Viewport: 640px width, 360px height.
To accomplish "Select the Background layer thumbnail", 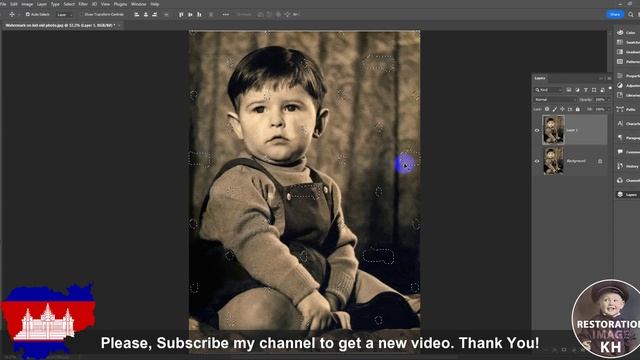I will (553, 161).
